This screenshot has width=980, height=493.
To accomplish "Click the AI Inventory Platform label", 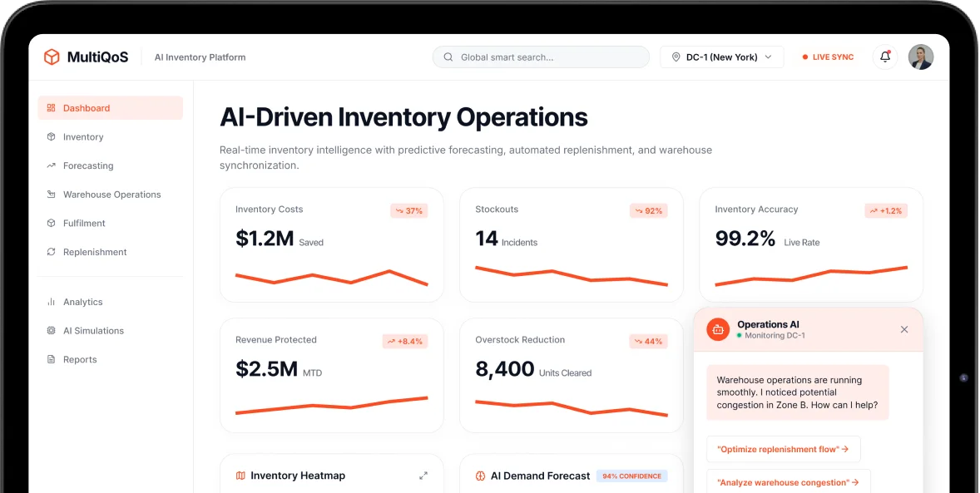I will click(x=200, y=57).
